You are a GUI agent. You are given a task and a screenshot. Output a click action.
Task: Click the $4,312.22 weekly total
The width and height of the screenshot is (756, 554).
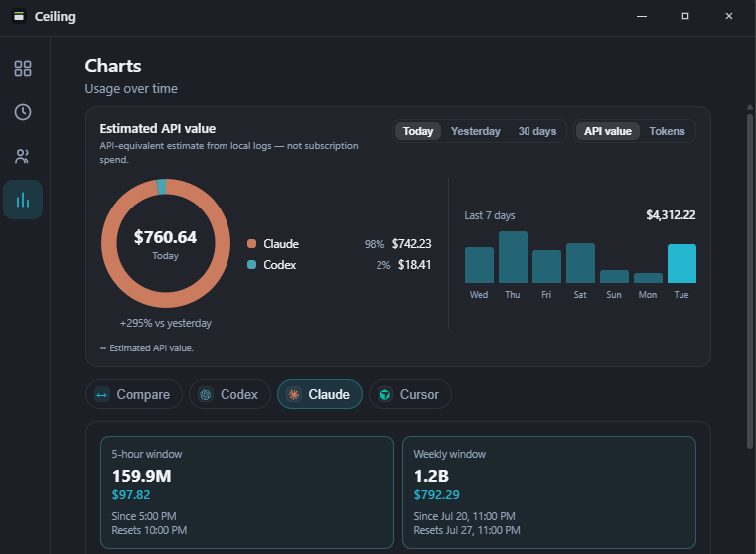671,215
